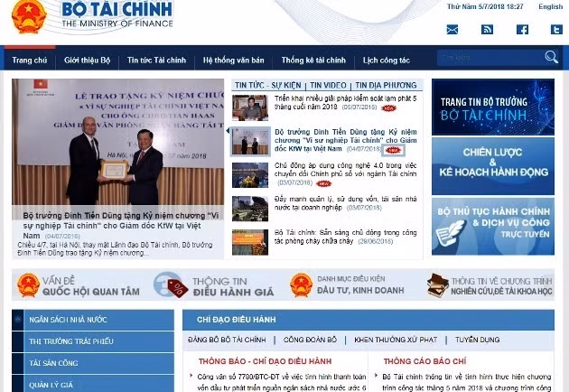Click the price tag globe icon
The height and width of the screenshot is (392, 569).
[x=171, y=285]
